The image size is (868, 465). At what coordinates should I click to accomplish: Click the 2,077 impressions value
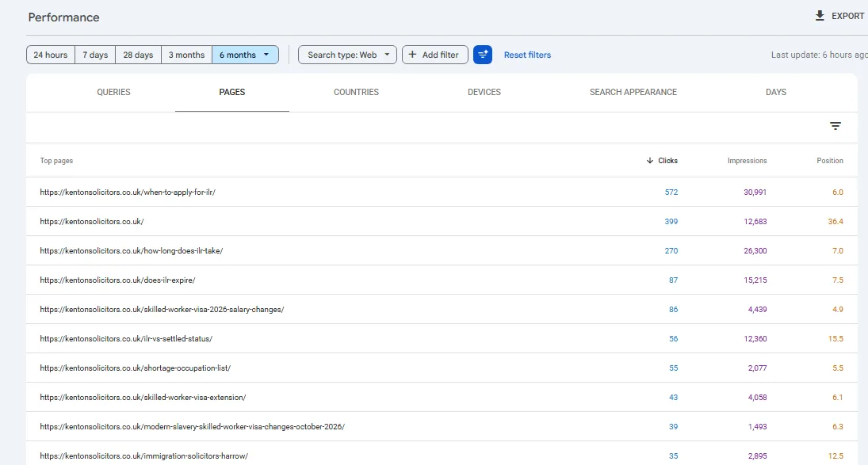757,368
